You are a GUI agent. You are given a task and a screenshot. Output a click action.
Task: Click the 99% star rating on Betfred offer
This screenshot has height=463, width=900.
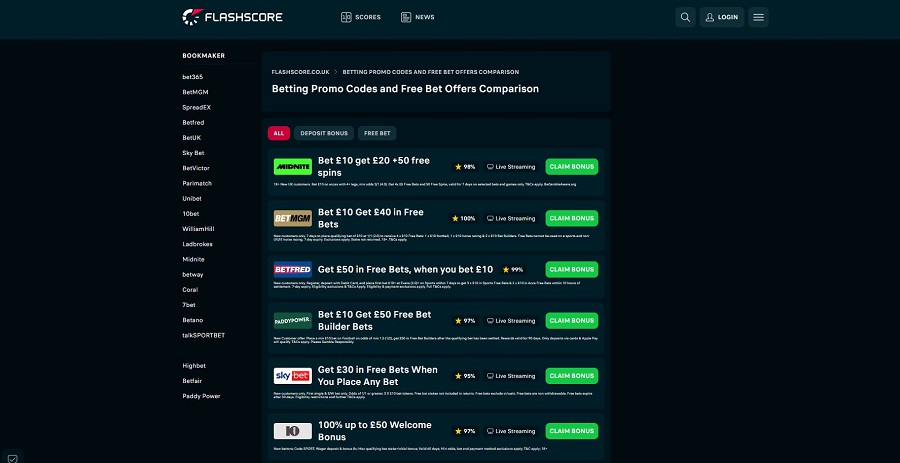tap(513, 270)
